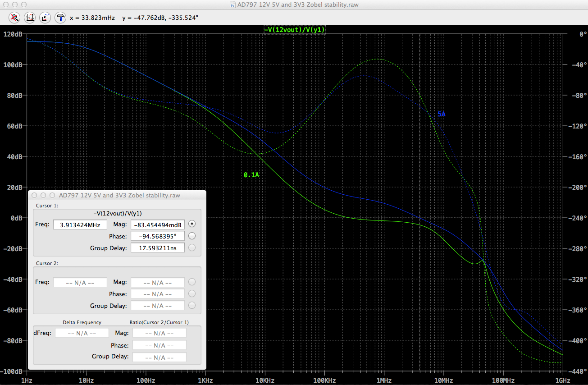Click the Cursor 2 Freq field
The image size is (588, 385).
[x=80, y=282]
